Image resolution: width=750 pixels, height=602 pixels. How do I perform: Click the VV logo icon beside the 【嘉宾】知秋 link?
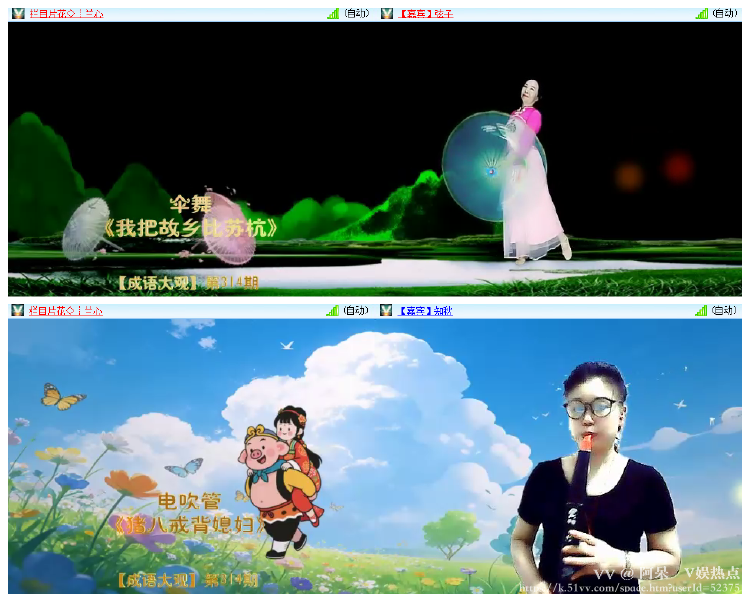click(386, 310)
